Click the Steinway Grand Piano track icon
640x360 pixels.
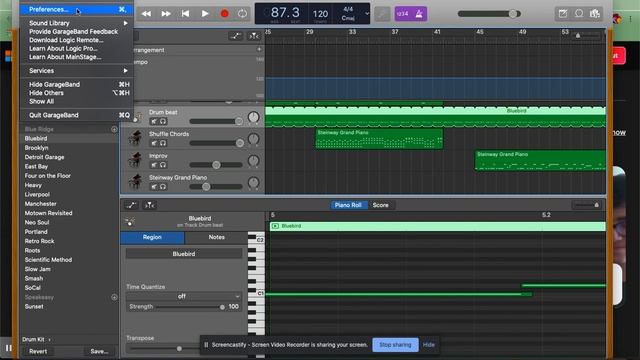click(135, 182)
